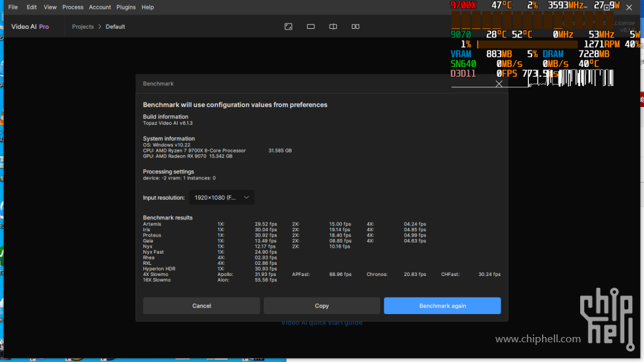Click the Copy button

pyautogui.click(x=322, y=306)
